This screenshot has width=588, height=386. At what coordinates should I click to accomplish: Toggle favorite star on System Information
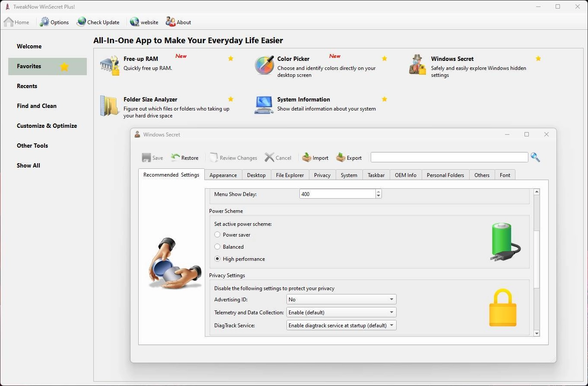[x=385, y=99]
